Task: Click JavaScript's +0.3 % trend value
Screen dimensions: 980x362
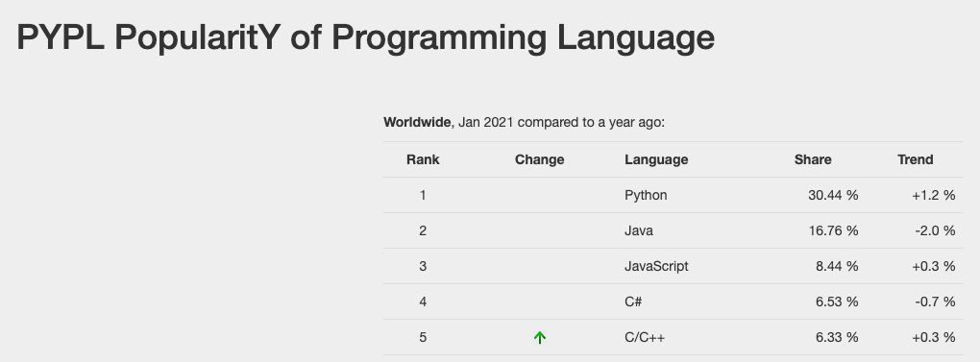Action: (934, 267)
